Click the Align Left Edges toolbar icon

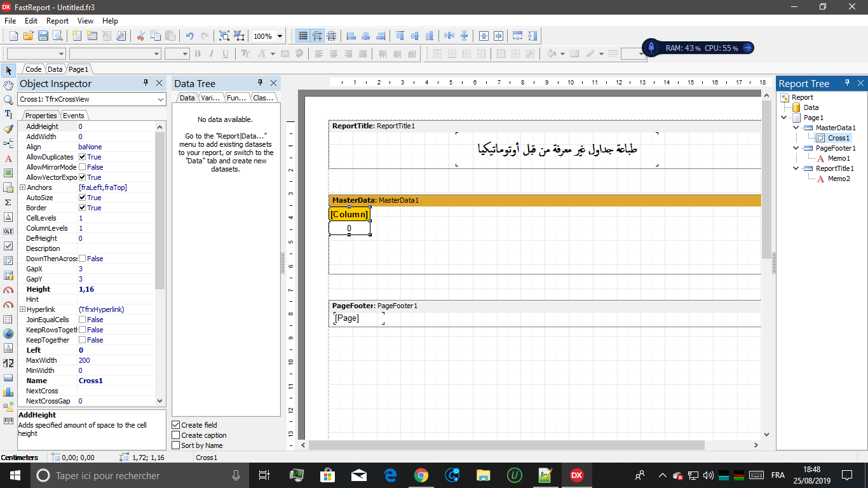[351, 36]
